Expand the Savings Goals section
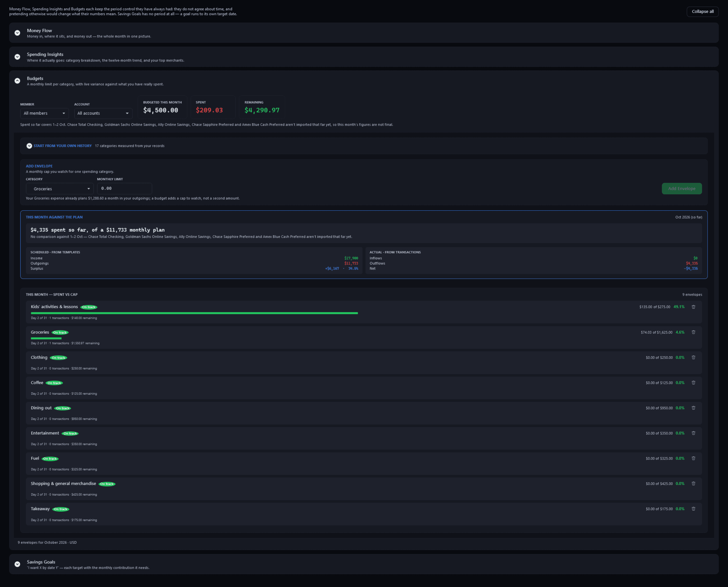This screenshot has width=728, height=587. (x=17, y=564)
